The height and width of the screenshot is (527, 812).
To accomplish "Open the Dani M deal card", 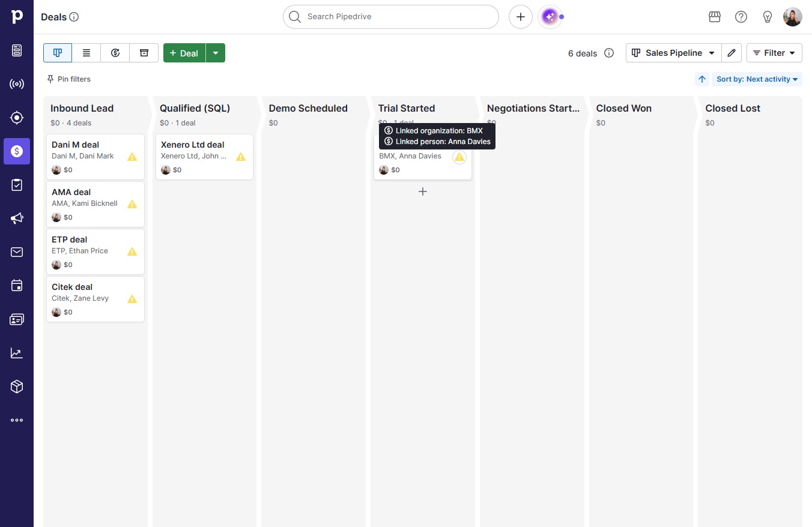I will click(95, 157).
